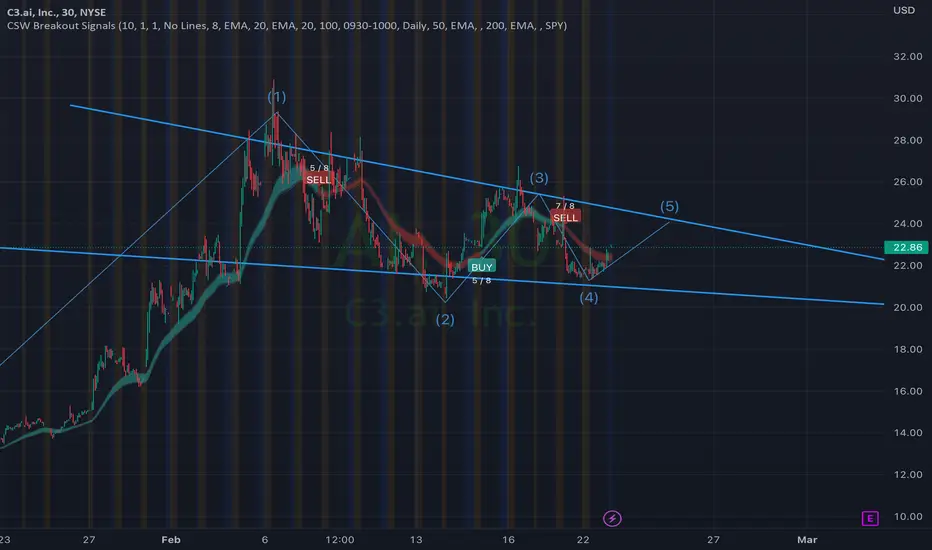The width and height of the screenshot is (932, 550).
Task: Click the 12.00 price axis label
Action: pyautogui.click(x=908, y=474)
